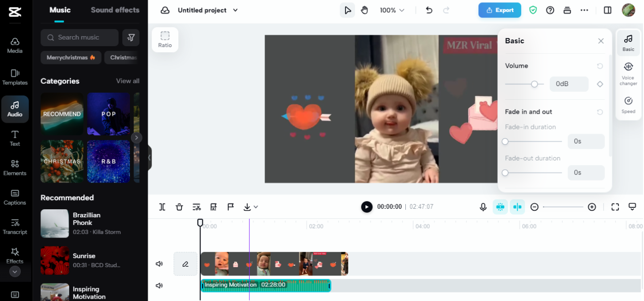Open the export download chevron menu
644x301 pixels.
[256, 206]
